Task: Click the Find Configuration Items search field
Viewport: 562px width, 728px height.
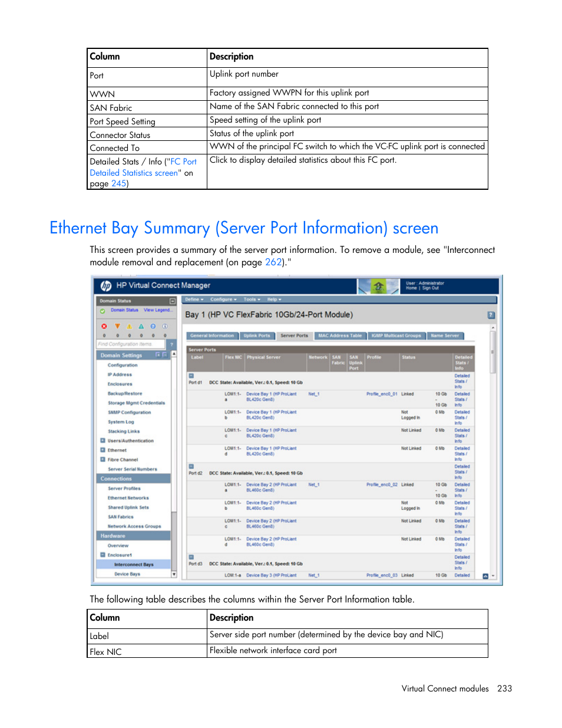Action: coord(131,344)
